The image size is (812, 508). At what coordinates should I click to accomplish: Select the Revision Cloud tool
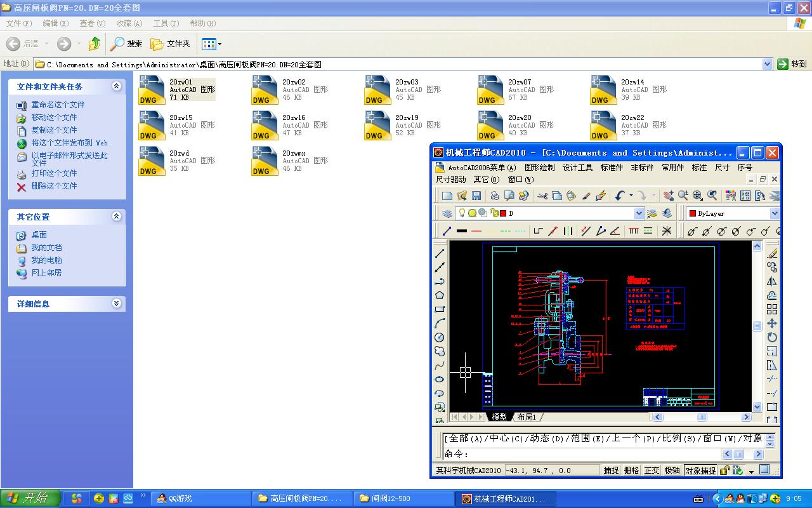[440, 351]
